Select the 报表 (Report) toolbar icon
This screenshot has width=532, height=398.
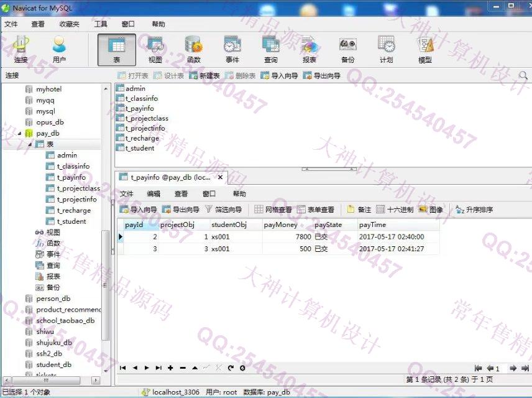pyautogui.click(x=310, y=50)
